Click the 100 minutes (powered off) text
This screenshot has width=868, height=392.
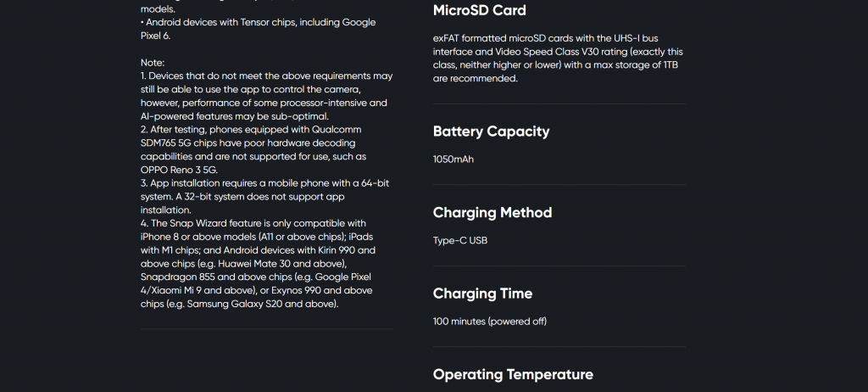(490, 322)
